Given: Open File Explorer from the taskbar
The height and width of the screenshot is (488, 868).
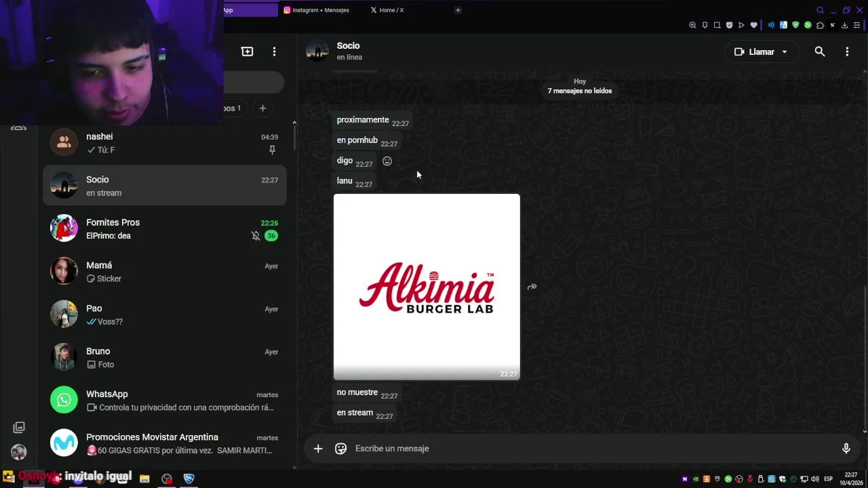Looking at the screenshot, I should coord(144,479).
